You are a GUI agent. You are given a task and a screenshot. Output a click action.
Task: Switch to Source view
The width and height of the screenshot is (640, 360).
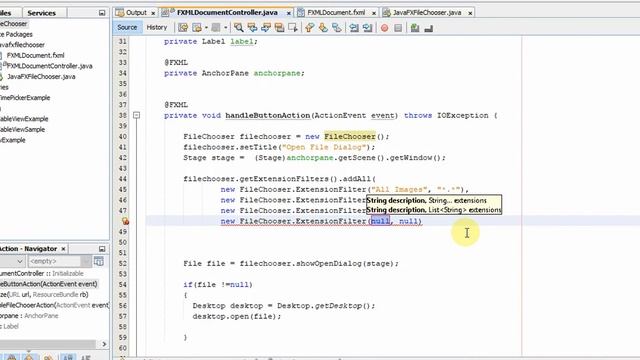127,27
